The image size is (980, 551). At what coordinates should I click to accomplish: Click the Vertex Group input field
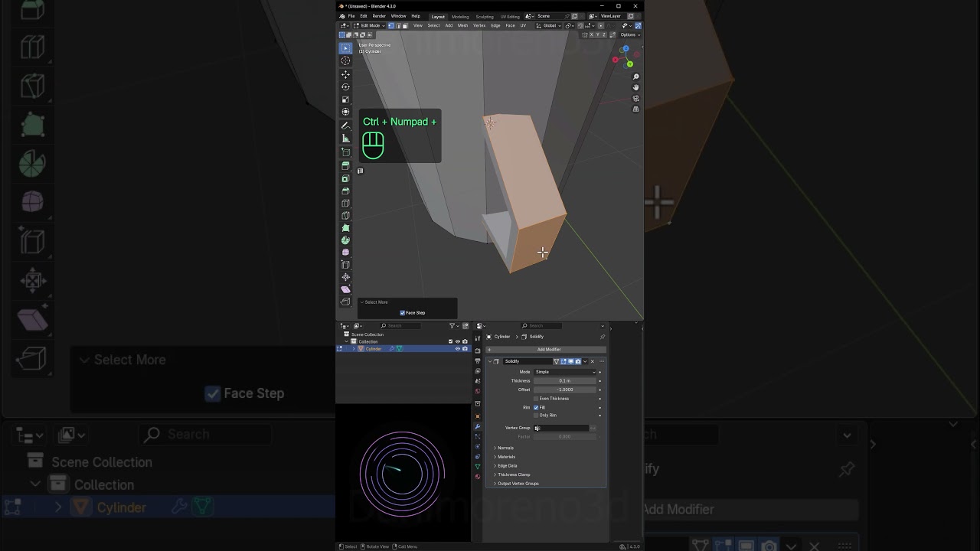click(561, 428)
